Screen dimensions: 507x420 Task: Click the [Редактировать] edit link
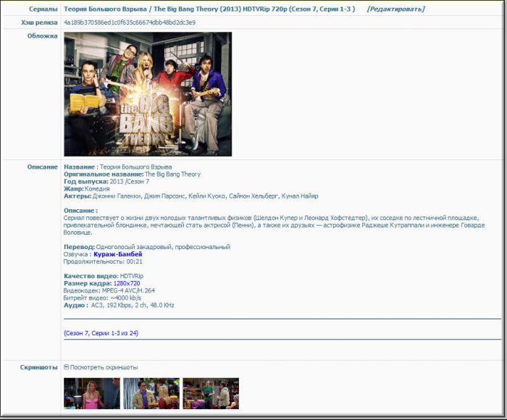[395, 9]
